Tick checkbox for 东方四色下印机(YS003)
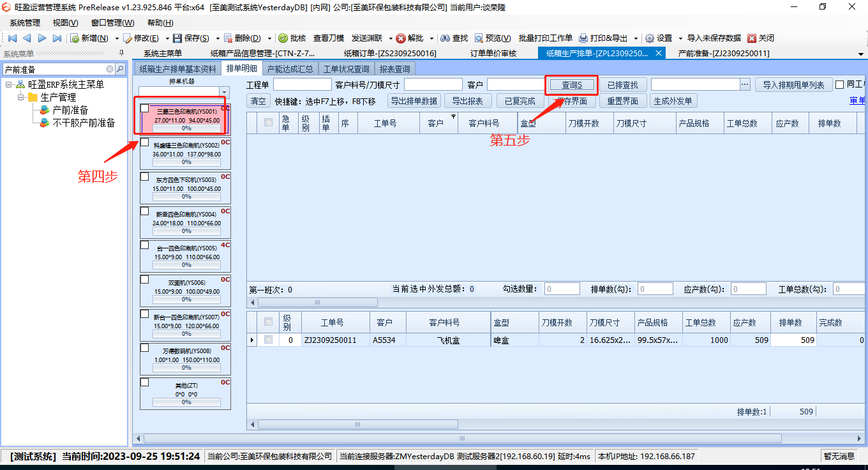Image resolution: width=868 pixels, height=470 pixels. 145,177
